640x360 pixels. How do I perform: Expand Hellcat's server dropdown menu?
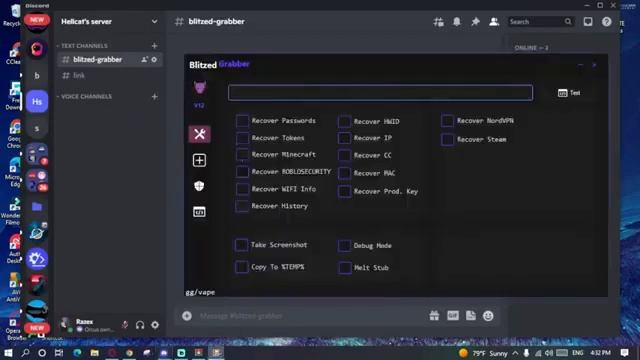pos(154,22)
